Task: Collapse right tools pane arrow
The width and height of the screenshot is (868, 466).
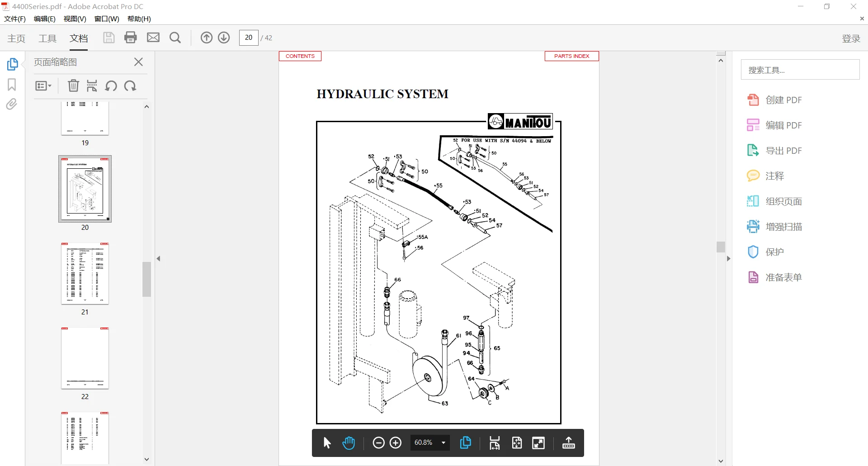Action: (x=728, y=259)
